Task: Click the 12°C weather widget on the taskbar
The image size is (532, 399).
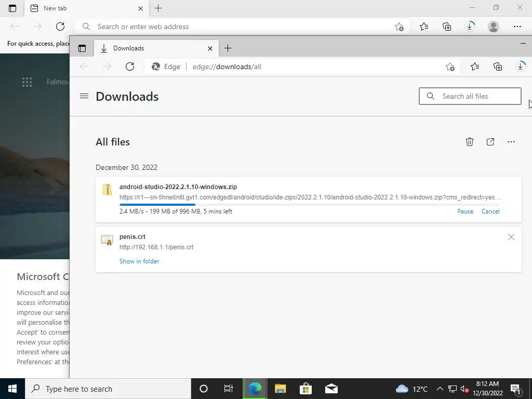Action: click(x=411, y=389)
